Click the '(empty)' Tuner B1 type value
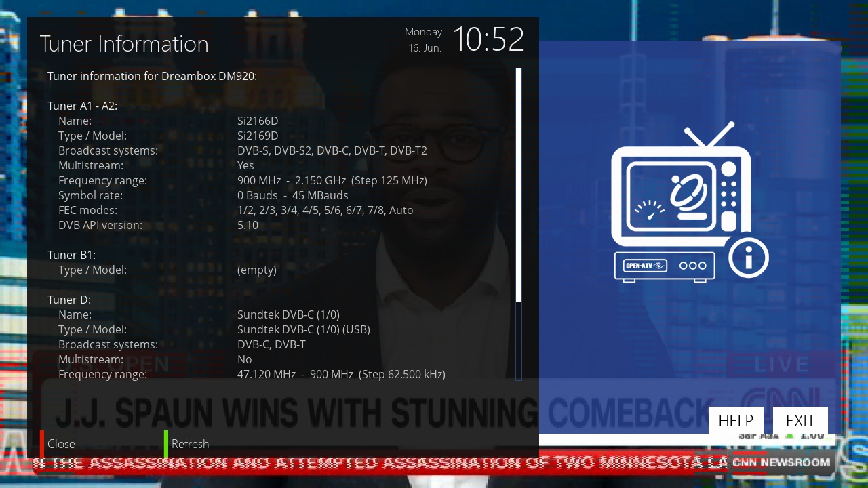The width and height of the screenshot is (868, 488). click(x=257, y=270)
